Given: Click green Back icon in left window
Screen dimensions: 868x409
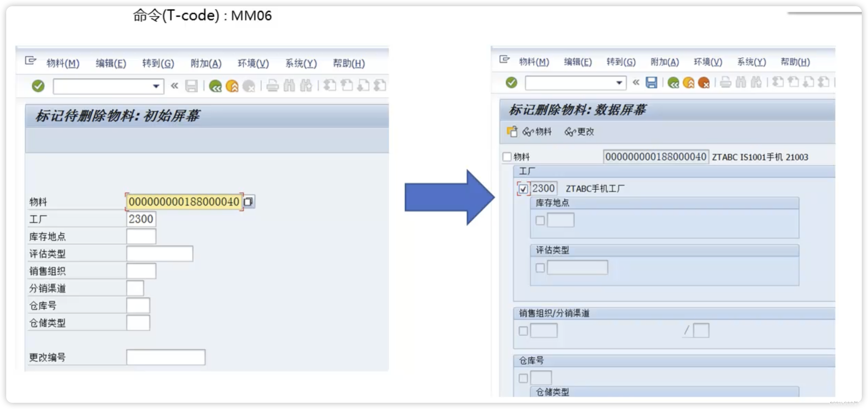Looking at the screenshot, I should tap(215, 86).
